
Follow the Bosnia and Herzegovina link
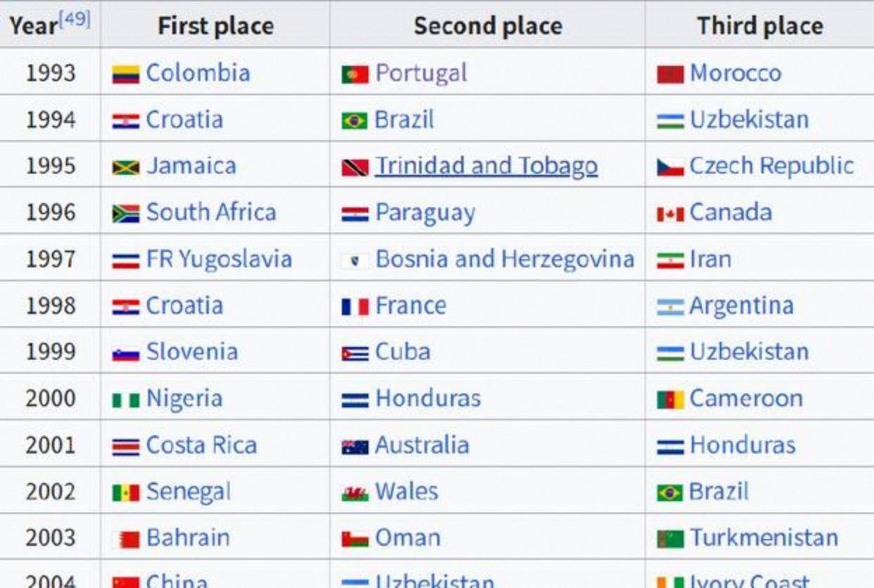tap(505, 259)
